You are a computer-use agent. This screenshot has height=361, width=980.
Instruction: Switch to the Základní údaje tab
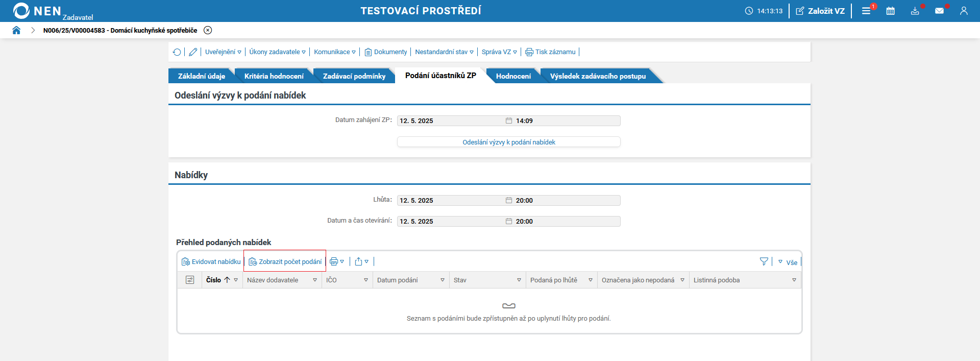pyautogui.click(x=201, y=76)
